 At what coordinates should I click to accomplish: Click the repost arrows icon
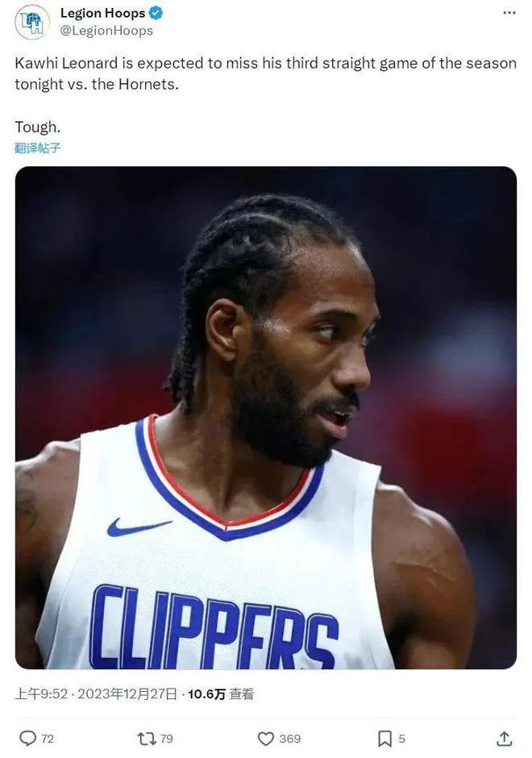click(x=147, y=738)
